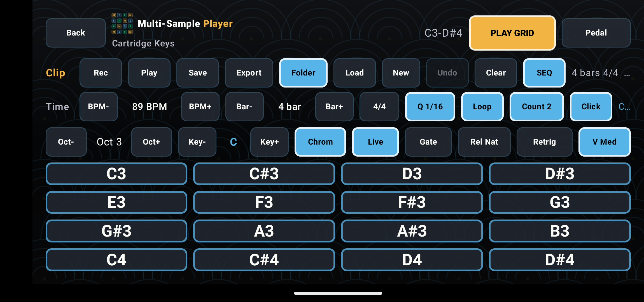The height and width of the screenshot is (302, 644).
Task: Go back with the Back button
Action: pyautogui.click(x=76, y=33)
